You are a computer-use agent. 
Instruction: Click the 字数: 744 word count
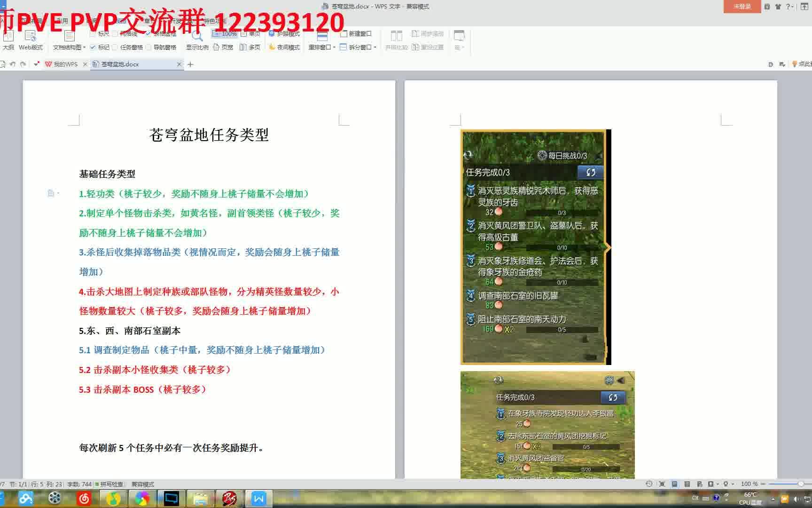pyautogui.click(x=79, y=484)
